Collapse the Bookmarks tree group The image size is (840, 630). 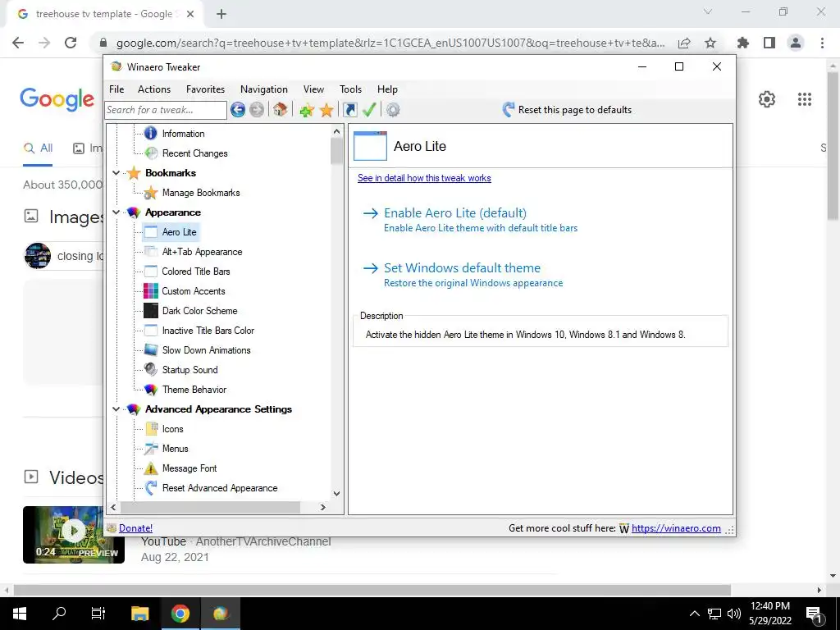click(x=116, y=173)
